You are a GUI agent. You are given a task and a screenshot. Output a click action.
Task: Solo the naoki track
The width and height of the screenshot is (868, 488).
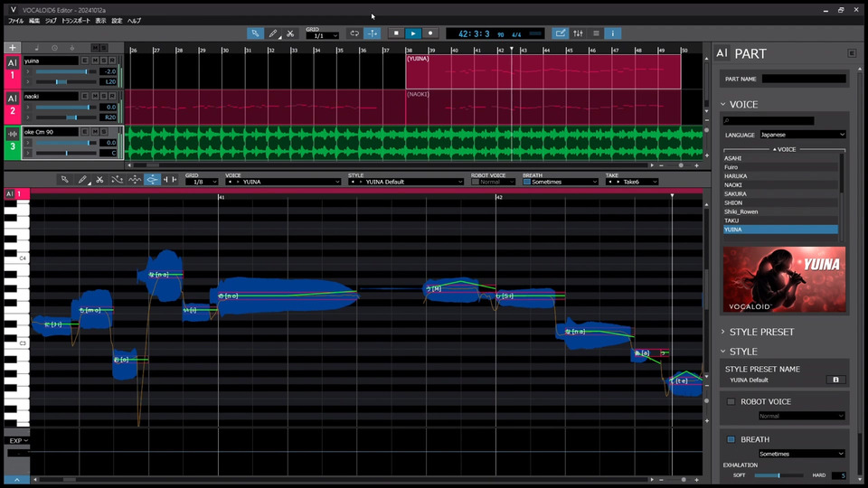pos(103,96)
